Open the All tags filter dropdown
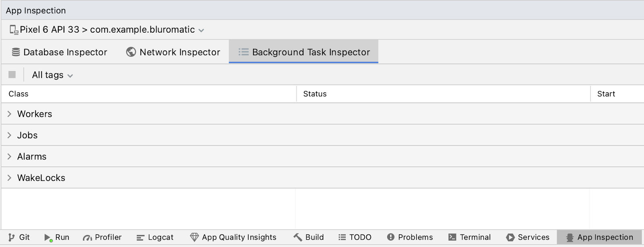 click(52, 75)
